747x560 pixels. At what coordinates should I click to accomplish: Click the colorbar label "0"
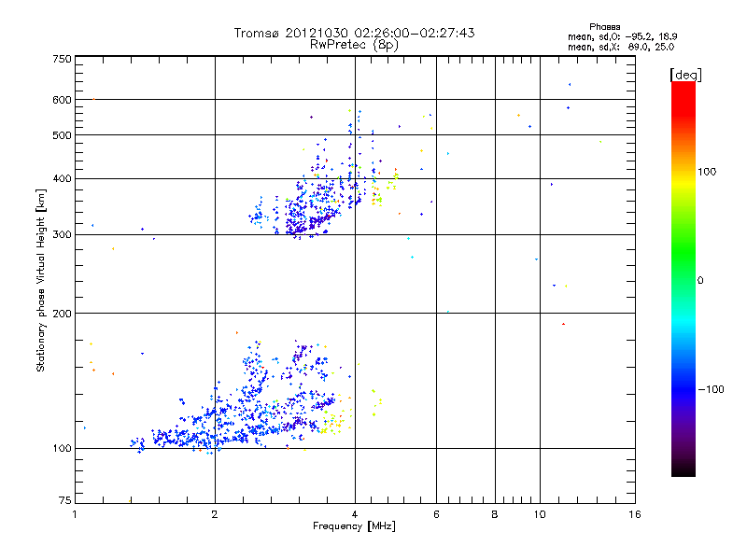point(700,281)
